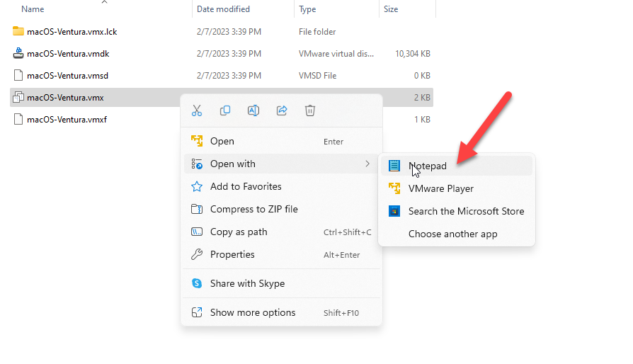Select the macOS-Ventura.vmdk file

pyautogui.click(x=68, y=53)
